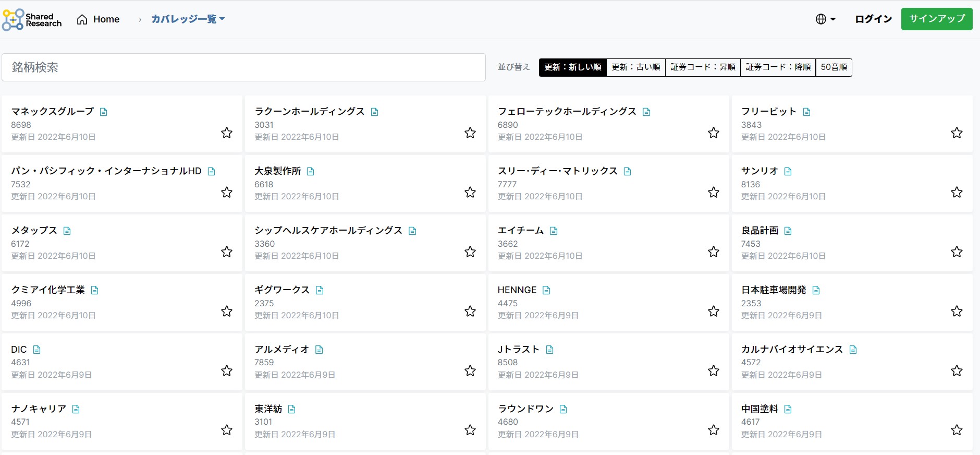
Task: Sort by 証券コード：降順
Action: pyautogui.click(x=778, y=67)
